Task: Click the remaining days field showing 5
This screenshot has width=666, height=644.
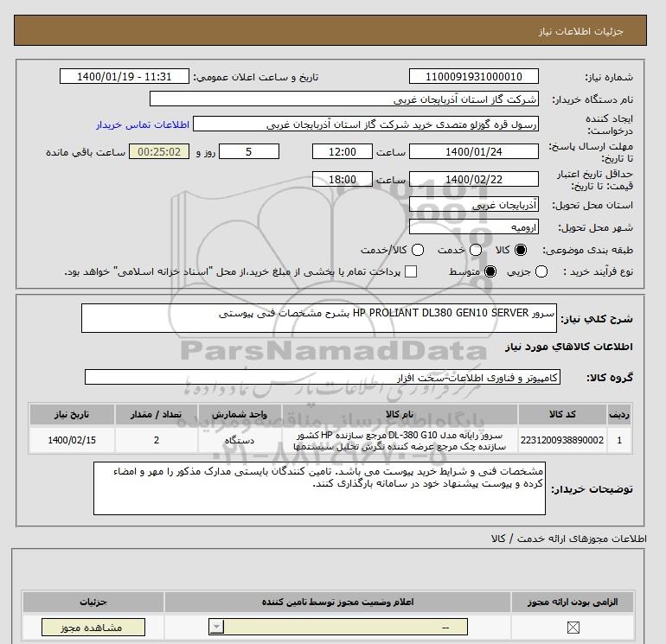Action: click(x=249, y=151)
